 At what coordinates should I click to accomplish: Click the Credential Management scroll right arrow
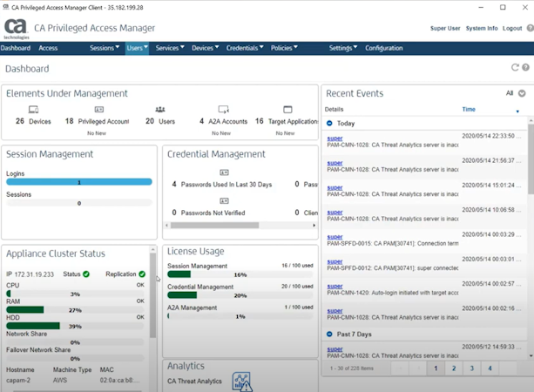click(314, 226)
